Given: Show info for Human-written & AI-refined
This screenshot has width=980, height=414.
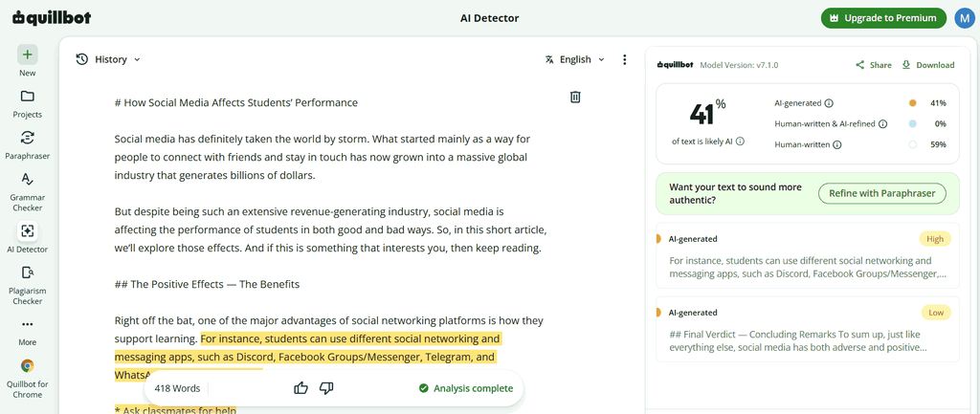Looking at the screenshot, I should [x=883, y=123].
